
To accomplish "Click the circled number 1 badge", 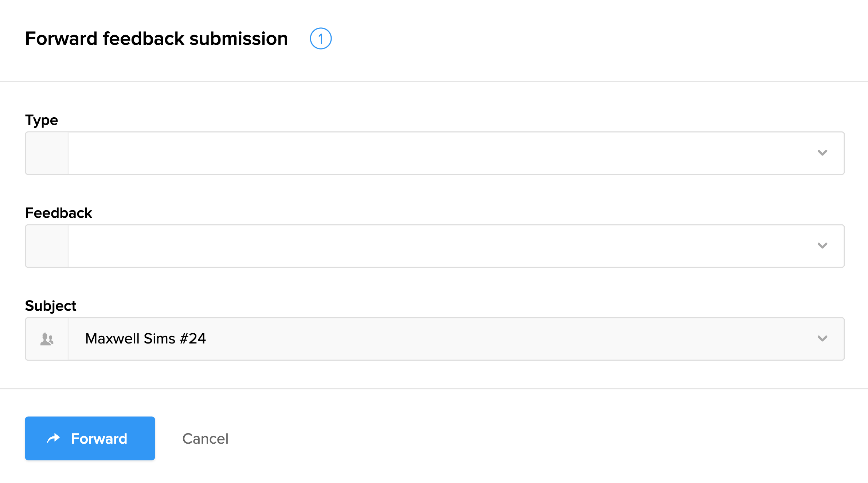I will click(320, 39).
